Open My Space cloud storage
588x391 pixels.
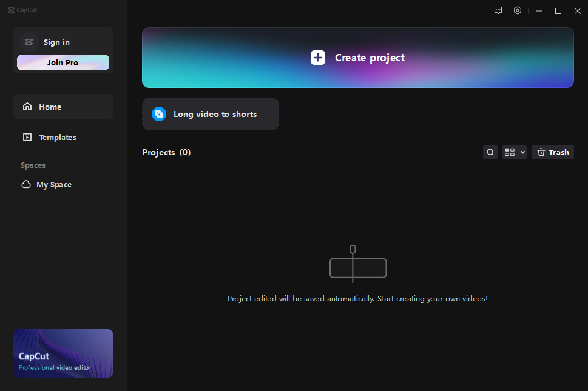tap(63, 185)
